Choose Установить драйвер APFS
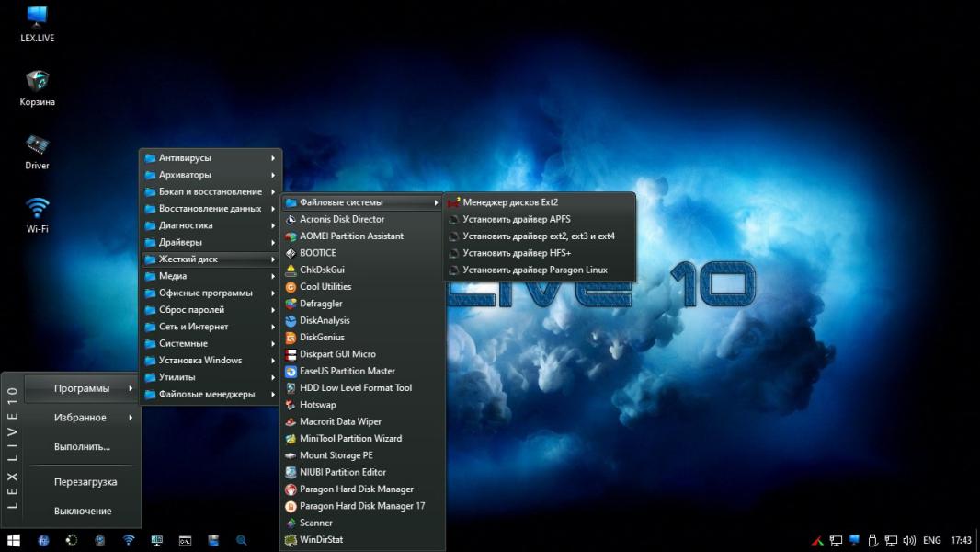This screenshot has width=980, height=552. click(517, 220)
